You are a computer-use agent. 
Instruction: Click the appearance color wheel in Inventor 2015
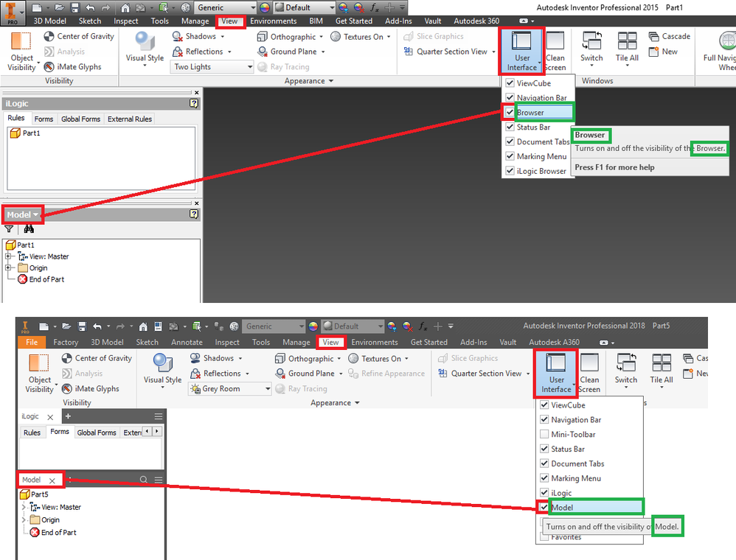[x=265, y=7]
